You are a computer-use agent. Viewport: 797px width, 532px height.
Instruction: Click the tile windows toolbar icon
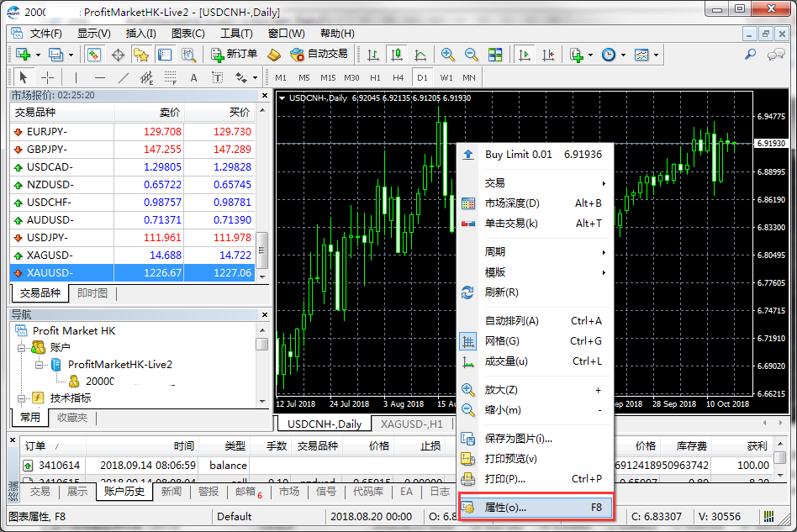pos(495,54)
